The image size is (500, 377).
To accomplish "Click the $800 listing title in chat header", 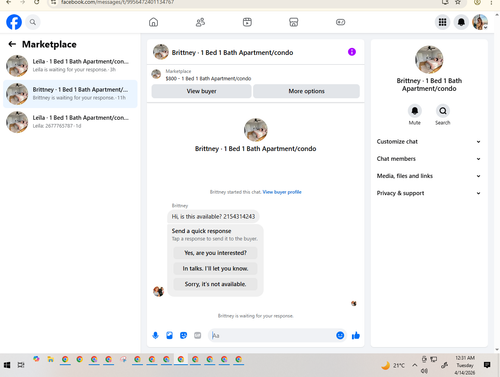I will point(208,79).
